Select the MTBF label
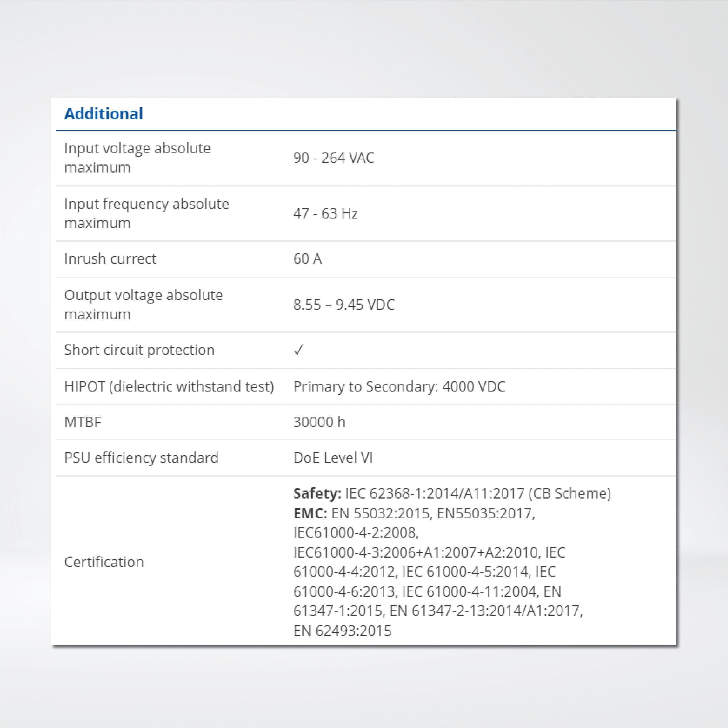This screenshot has width=728, height=728. (x=83, y=422)
